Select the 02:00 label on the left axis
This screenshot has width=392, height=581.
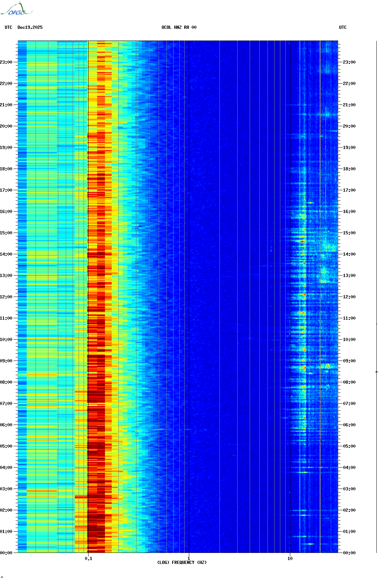pos(6,510)
